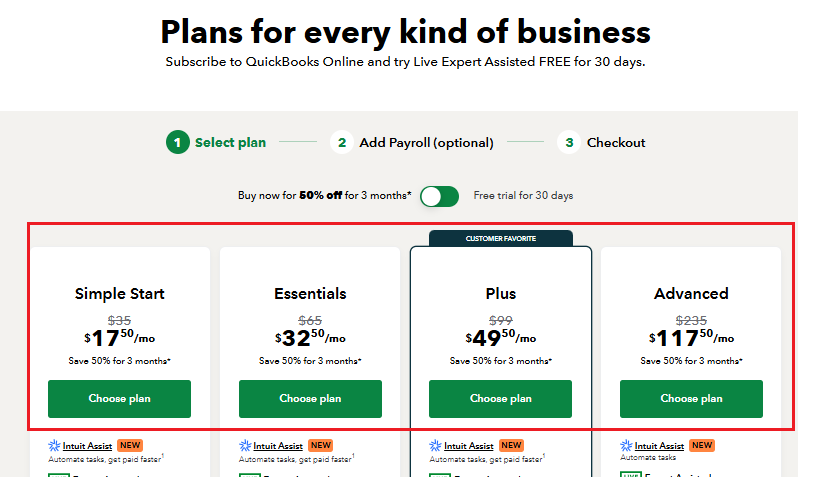The height and width of the screenshot is (477, 819).
Task: Choose the Advanced plan
Action: 691,399
